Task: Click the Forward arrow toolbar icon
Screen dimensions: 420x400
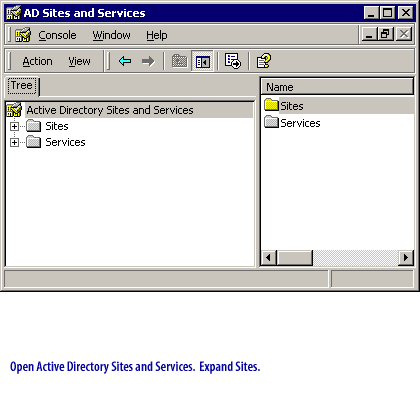Action: click(x=148, y=61)
